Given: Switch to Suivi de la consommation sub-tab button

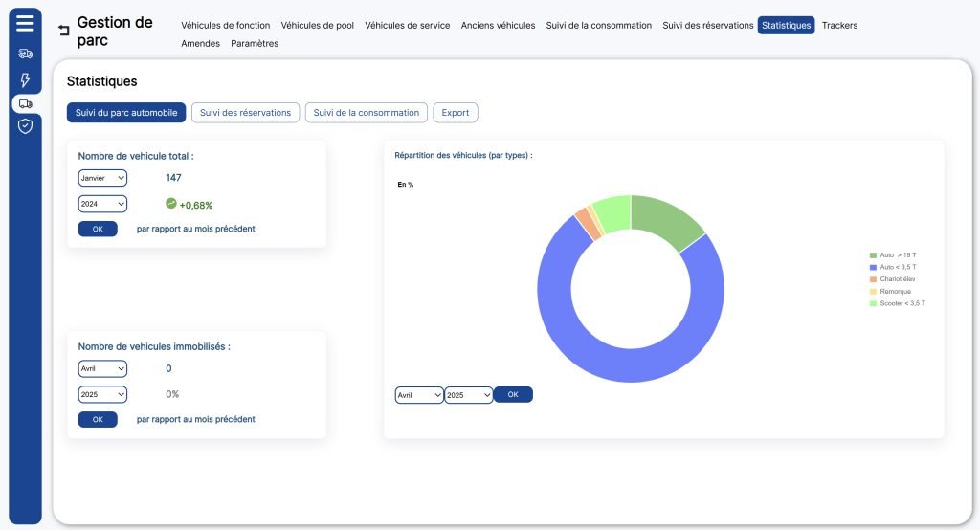Looking at the screenshot, I should [367, 113].
